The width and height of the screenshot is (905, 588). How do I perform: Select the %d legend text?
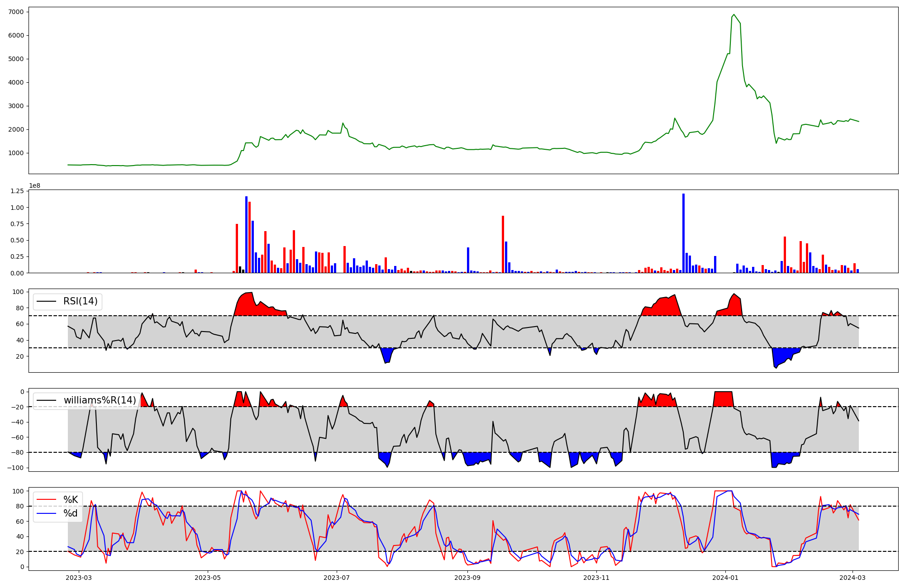[71, 513]
